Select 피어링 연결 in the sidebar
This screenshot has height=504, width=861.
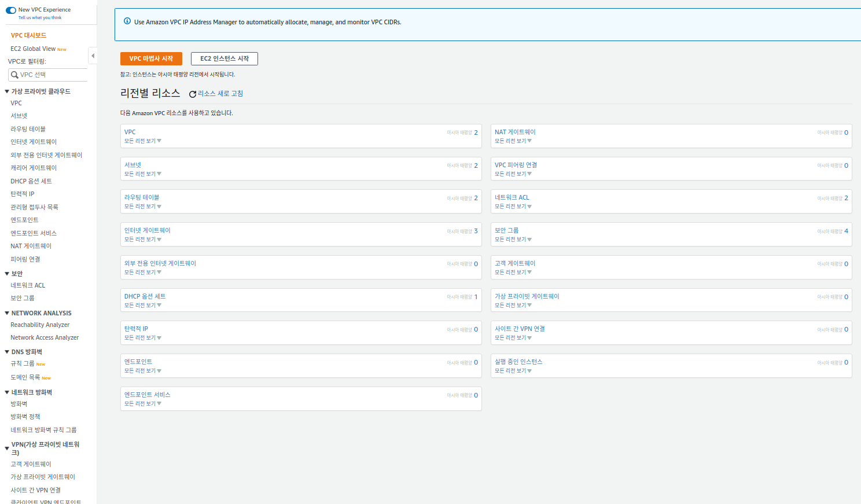pos(25,259)
